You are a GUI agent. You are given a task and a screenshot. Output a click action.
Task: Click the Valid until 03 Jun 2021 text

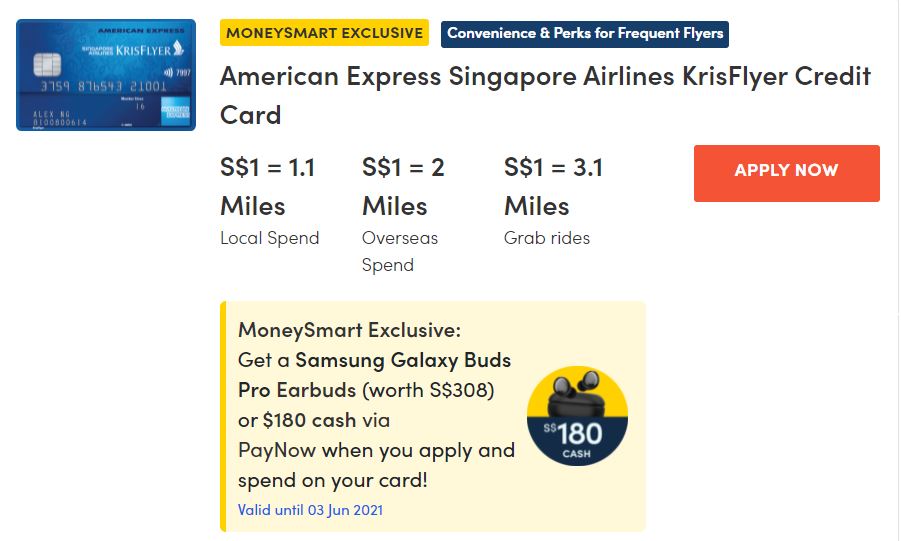310,510
